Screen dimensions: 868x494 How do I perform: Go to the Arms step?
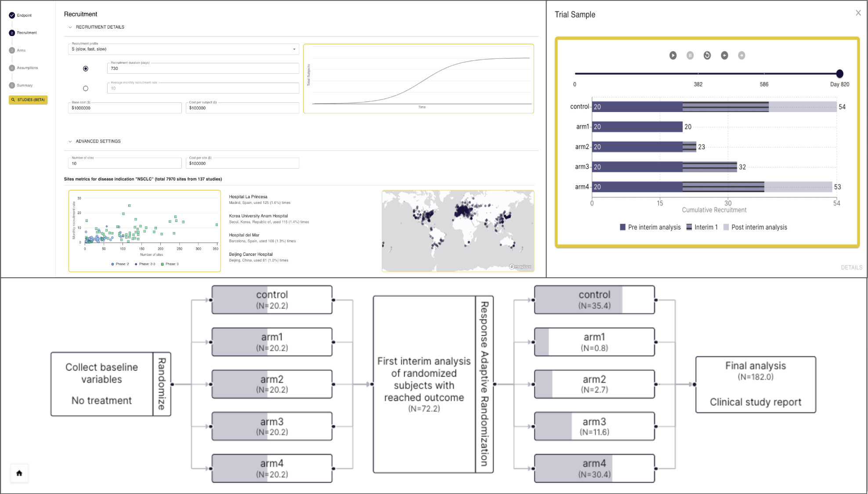(x=21, y=51)
